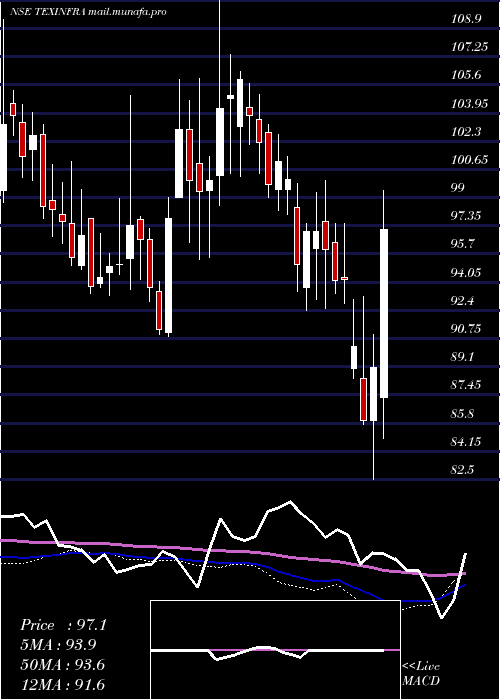Click the 108.9 price axis label
This screenshot has width=500, height=700.
click(x=467, y=18)
